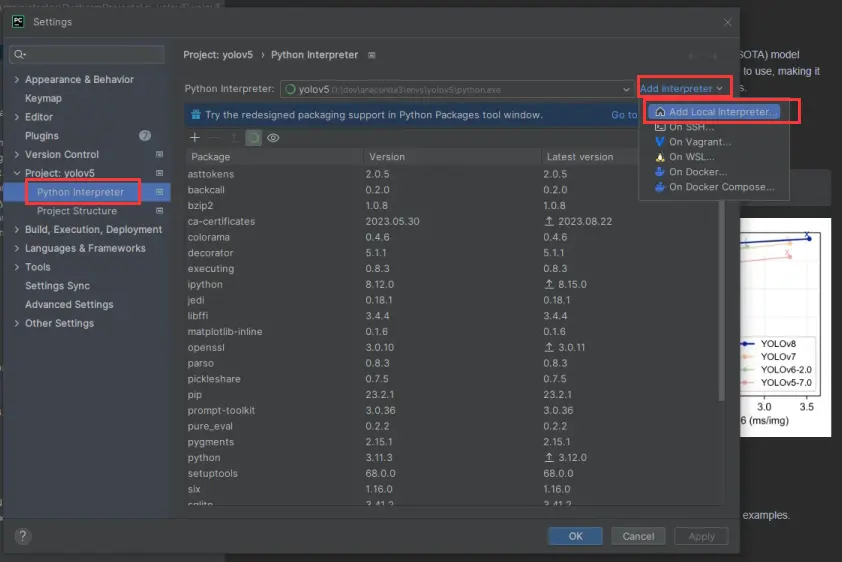Close the Settings dialog
Viewport: 842px width, 562px height.
pos(728,22)
